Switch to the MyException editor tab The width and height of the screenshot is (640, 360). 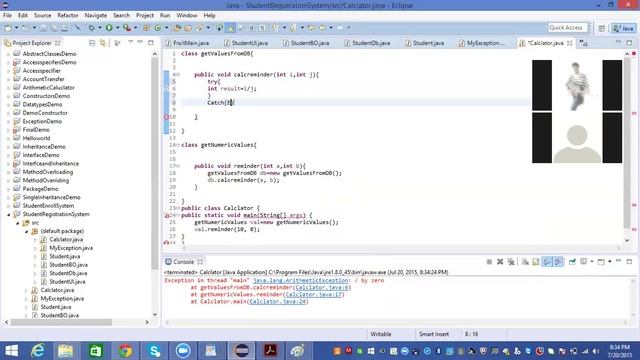point(482,43)
